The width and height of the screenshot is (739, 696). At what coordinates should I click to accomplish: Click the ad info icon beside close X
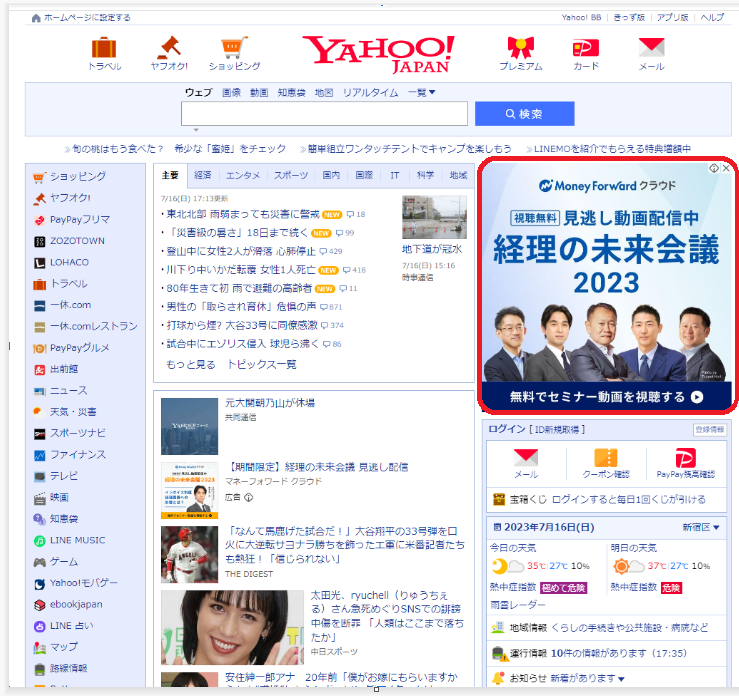714,168
